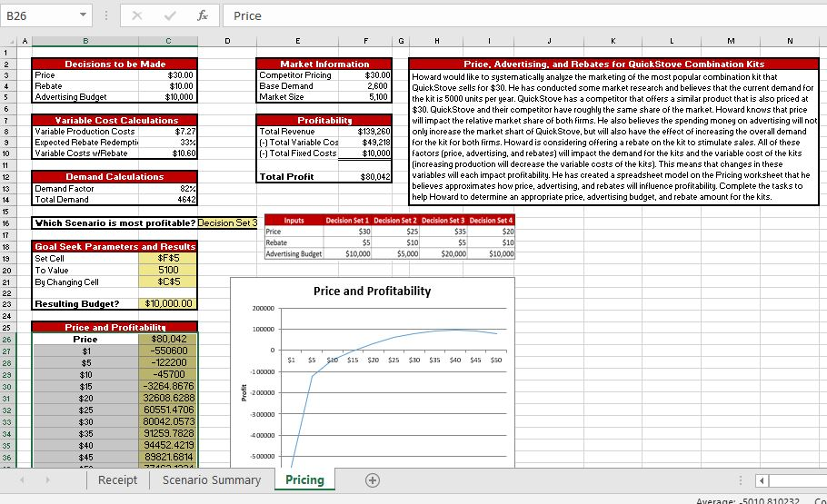Click the Total Profit $80,042 cell
The width and height of the screenshot is (827, 504).
tap(365, 176)
